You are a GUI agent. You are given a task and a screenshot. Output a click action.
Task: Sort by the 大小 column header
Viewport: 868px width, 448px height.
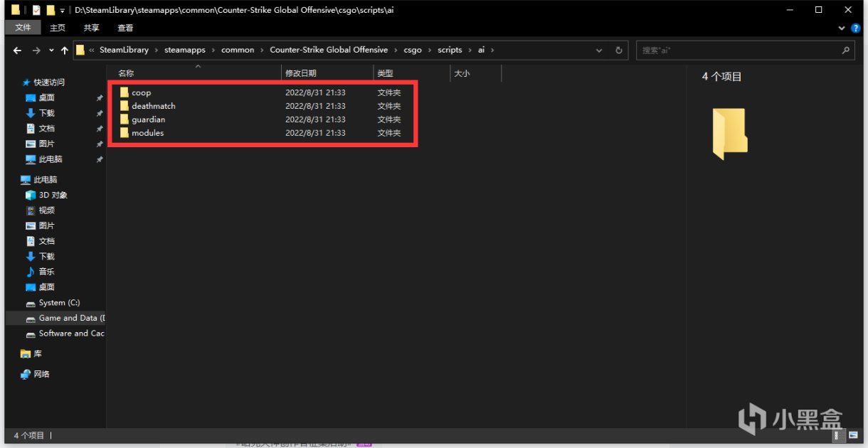(x=462, y=73)
